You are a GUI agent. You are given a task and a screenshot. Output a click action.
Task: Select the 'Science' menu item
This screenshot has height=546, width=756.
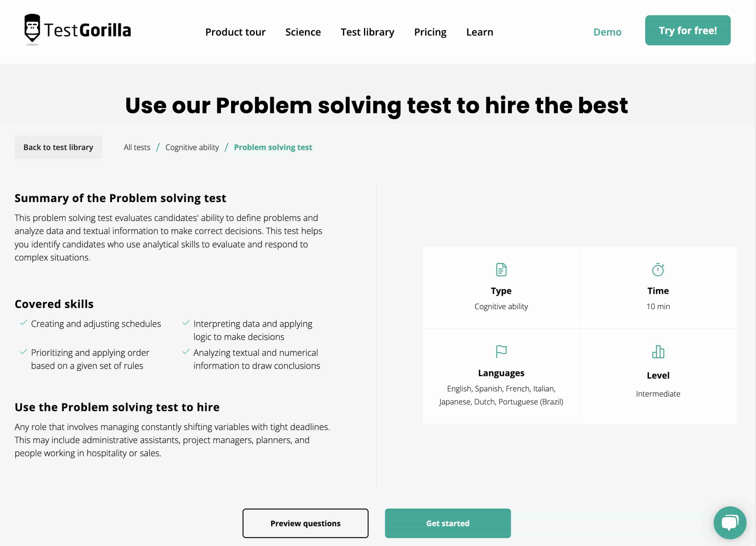303,31
